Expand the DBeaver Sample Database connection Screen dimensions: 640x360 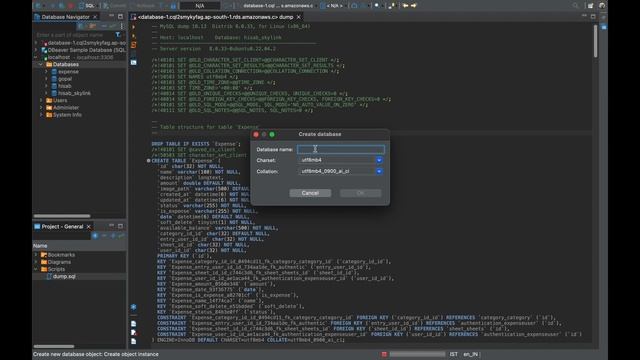[x=36, y=50]
